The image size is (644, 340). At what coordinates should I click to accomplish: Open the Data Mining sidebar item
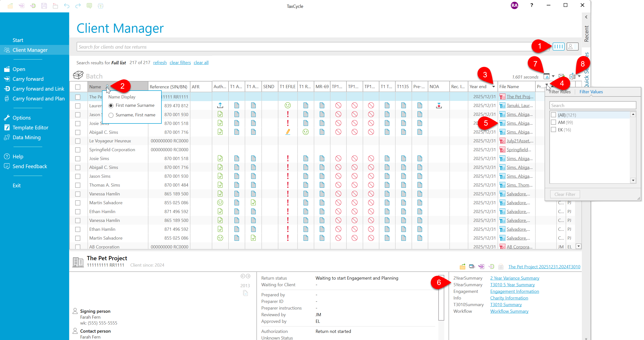(x=26, y=137)
